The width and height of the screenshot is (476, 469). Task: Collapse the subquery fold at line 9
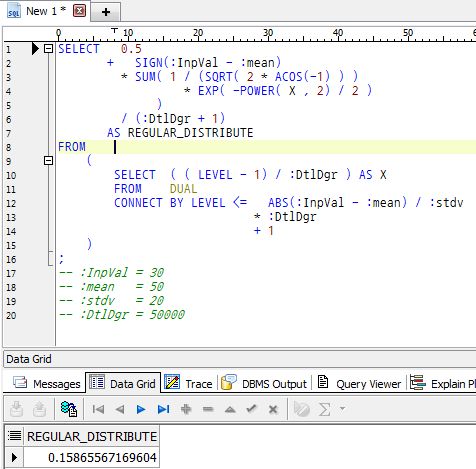click(49, 161)
